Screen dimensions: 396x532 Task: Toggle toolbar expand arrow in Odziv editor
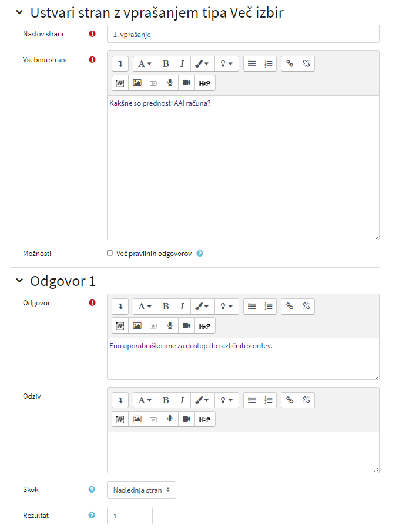120,400
